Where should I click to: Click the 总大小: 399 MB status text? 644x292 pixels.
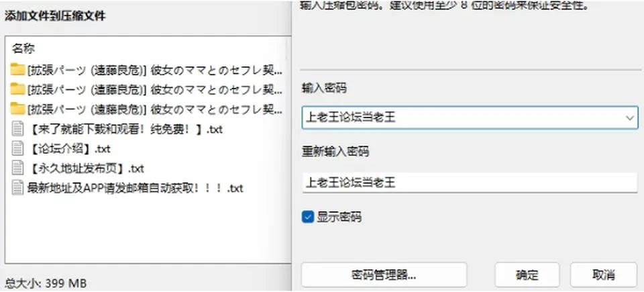[x=46, y=283]
